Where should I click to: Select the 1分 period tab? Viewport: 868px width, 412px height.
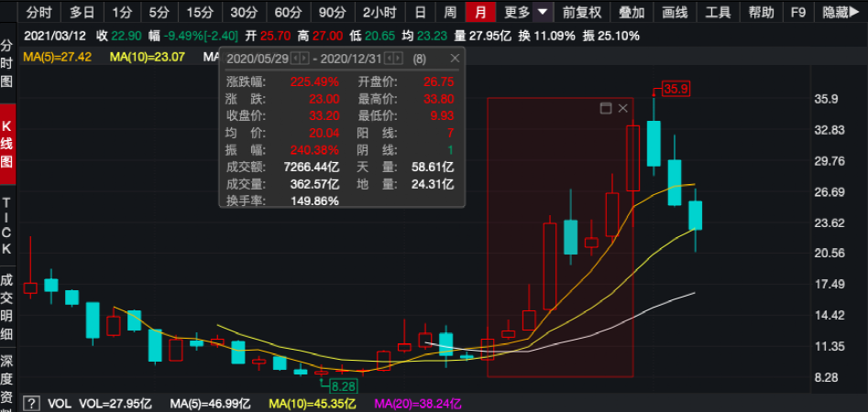coord(123,12)
